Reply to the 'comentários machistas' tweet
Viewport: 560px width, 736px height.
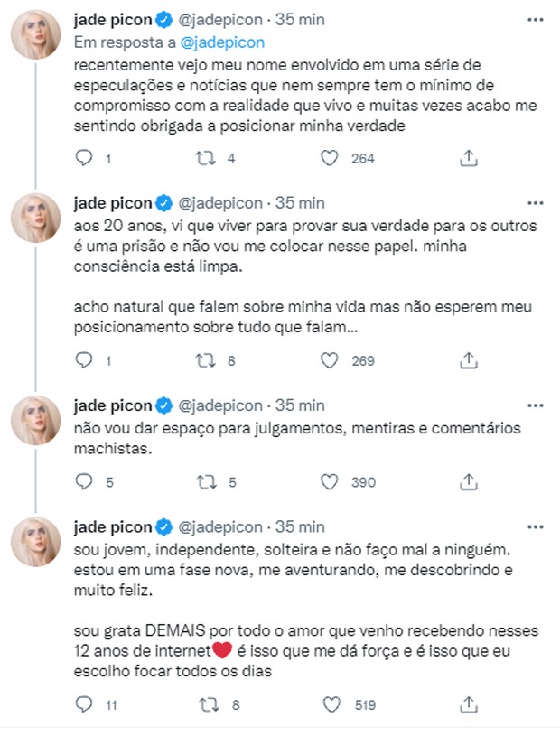(x=83, y=481)
